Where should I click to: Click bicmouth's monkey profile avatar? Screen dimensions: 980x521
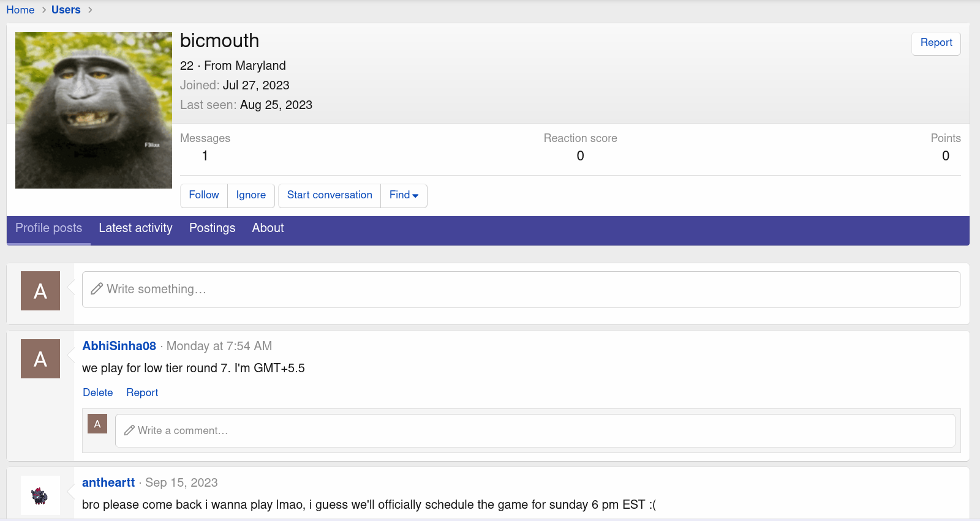[x=93, y=110]
